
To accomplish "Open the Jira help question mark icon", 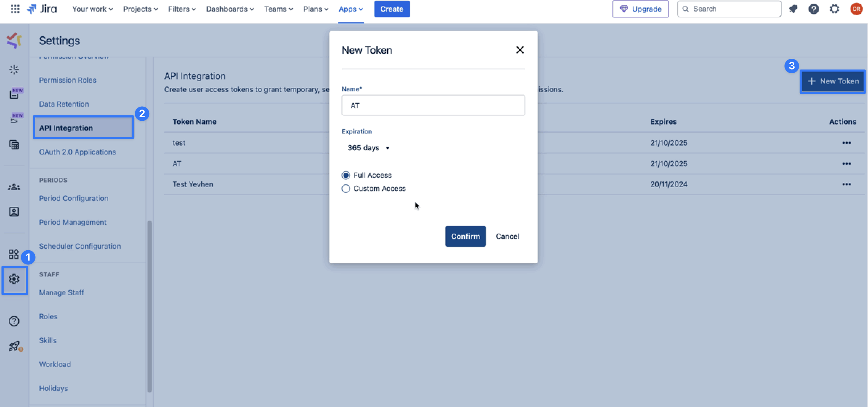I will pyautogui.click(x=814, y=9).
